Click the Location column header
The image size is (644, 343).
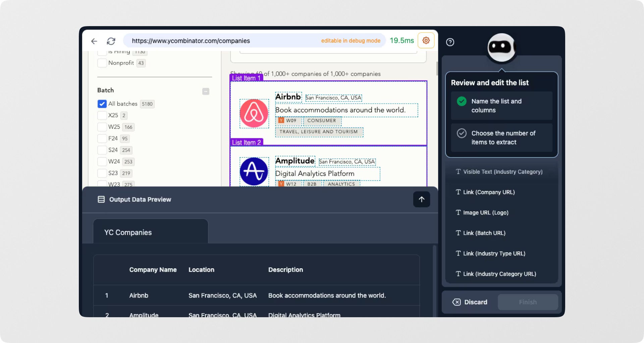(x=201, y=270)
